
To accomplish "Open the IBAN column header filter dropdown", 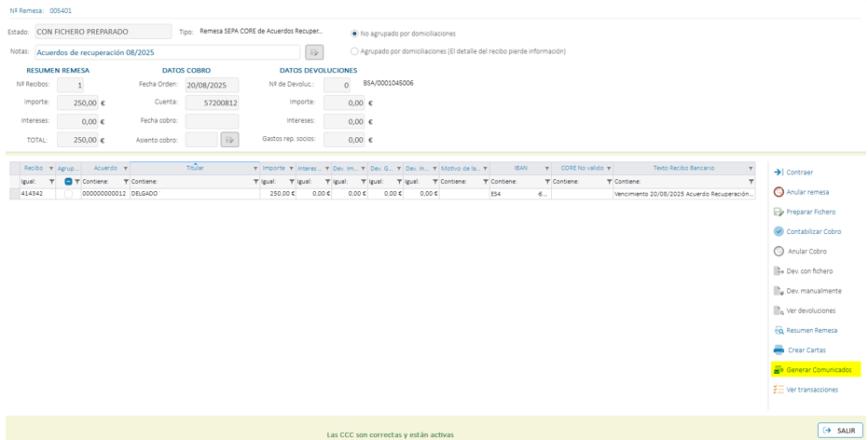I will pyautogui.click(x=546, y=169).
